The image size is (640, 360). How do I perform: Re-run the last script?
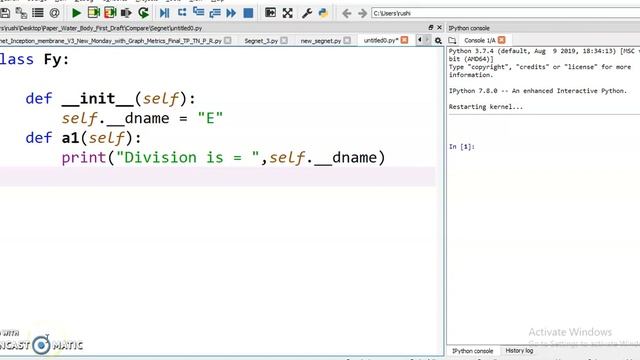[x=143, y=13]
